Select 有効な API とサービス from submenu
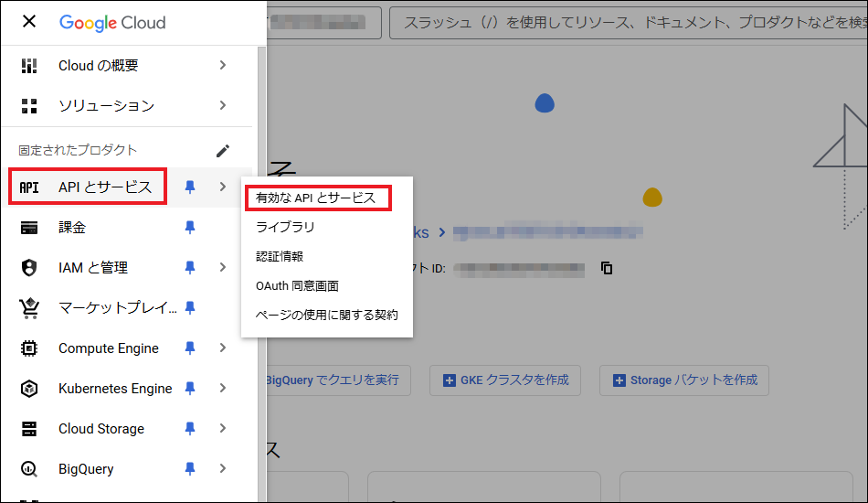 [x=316, y=198]
